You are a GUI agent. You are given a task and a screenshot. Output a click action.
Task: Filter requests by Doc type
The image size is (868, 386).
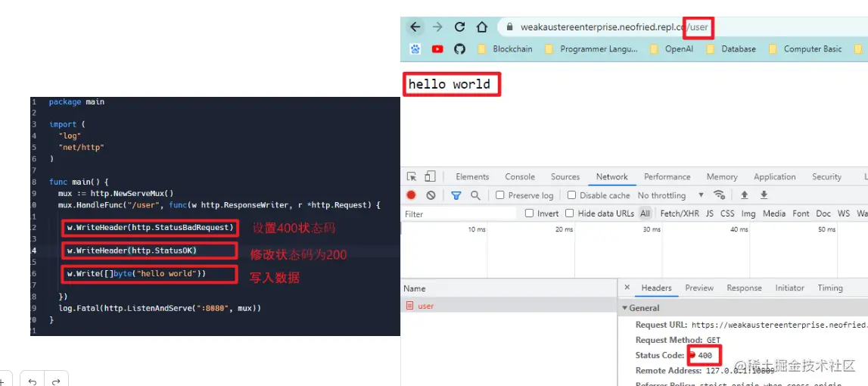pos(823,213)
